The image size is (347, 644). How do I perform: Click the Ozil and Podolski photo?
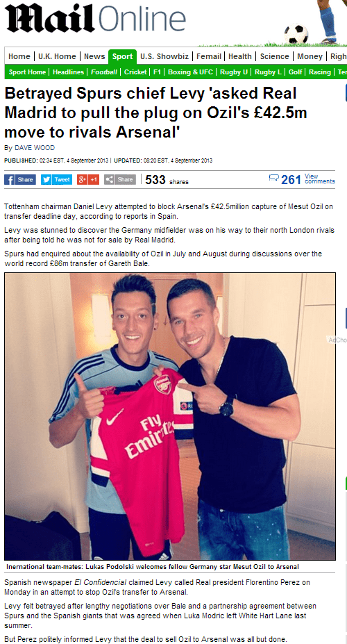pyautogui.click(x=170, y=416)
